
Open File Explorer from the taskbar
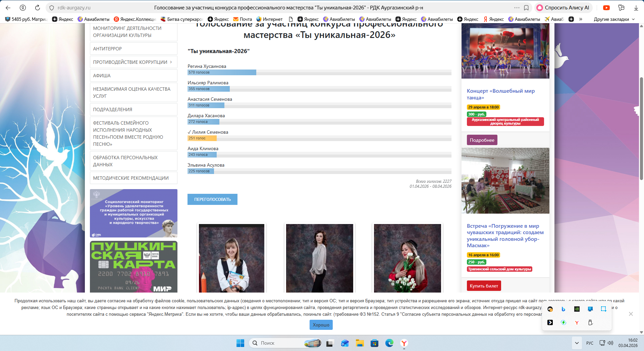tap(360, 343)
